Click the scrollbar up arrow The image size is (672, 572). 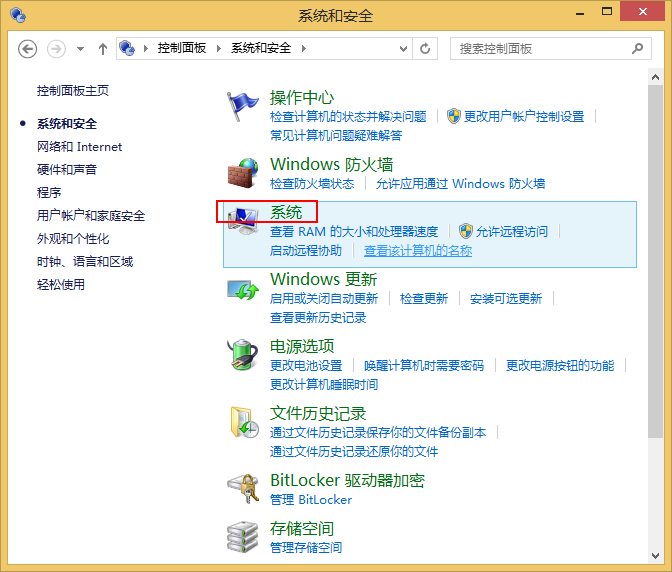(x=655, y=77)
